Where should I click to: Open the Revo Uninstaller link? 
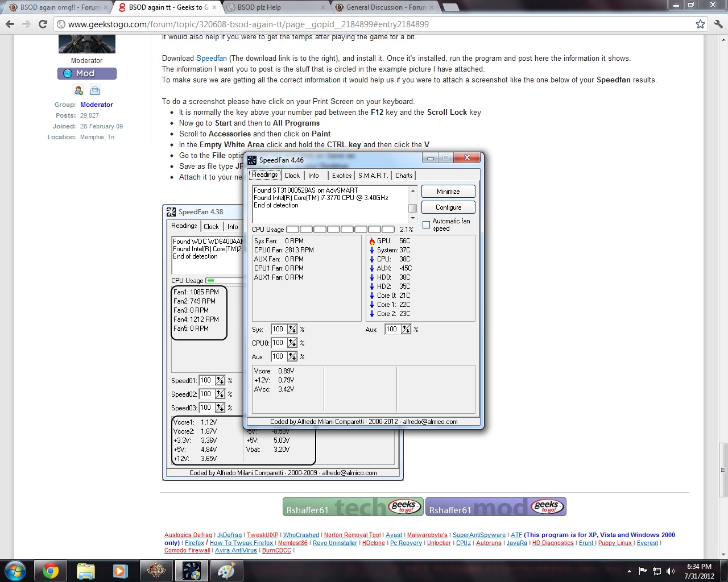click(335, 543)
